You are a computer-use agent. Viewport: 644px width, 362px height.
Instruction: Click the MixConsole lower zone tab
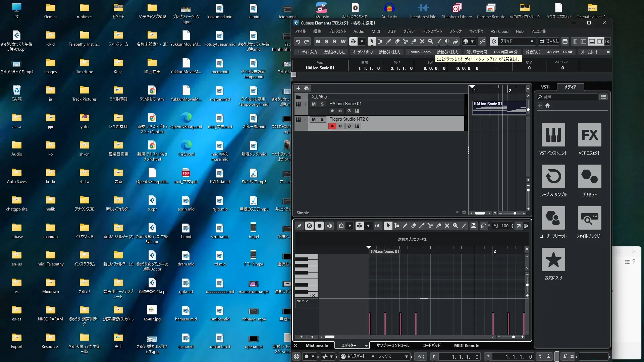(316, 346)
